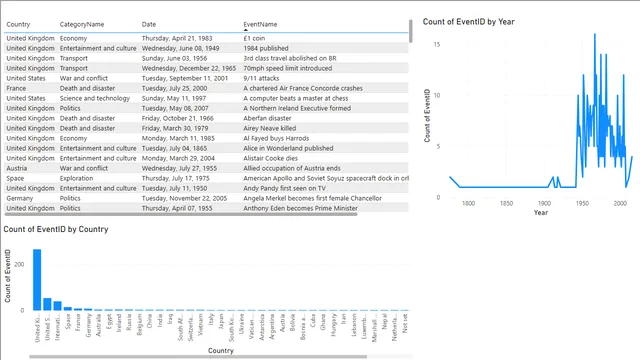The image size is (640, 360).
Task: Sort table by CategoryName column header
Action: [82, 24]
